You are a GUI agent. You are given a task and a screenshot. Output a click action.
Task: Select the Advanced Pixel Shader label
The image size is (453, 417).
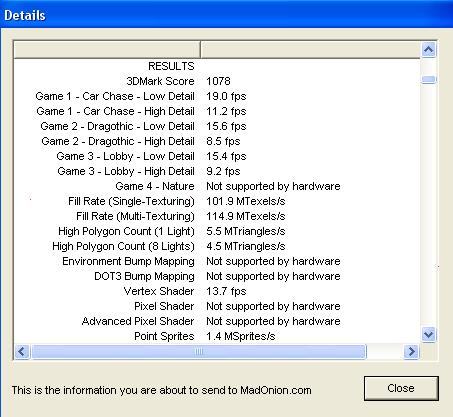pos(138,321)
